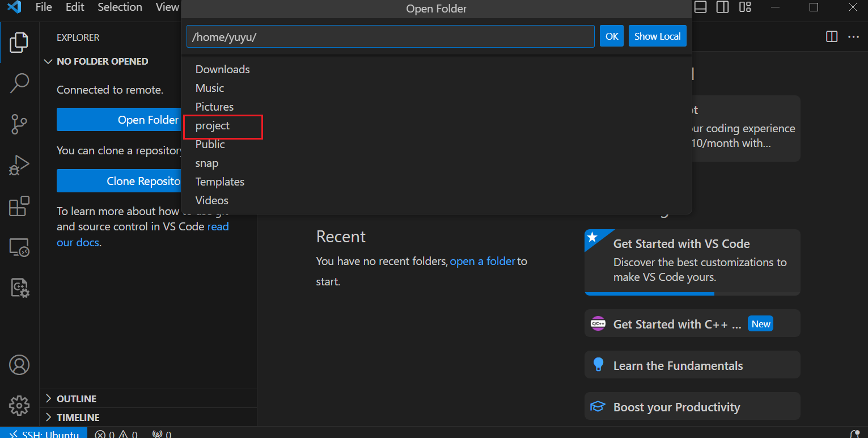Click the lightbulb icon beside Learn the Fundamentals

598,365
